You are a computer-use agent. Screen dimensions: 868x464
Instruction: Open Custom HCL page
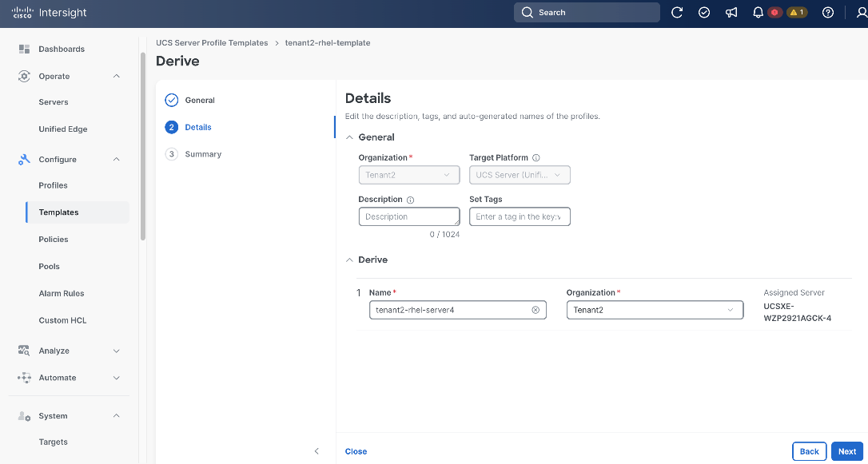point(62,321)
